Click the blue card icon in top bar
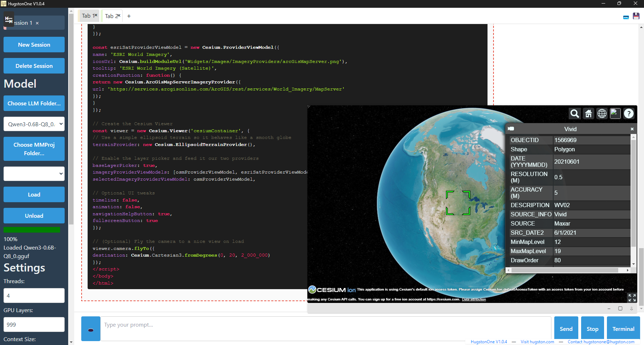The height and width of the screenshot is (345, 644). 626,17
